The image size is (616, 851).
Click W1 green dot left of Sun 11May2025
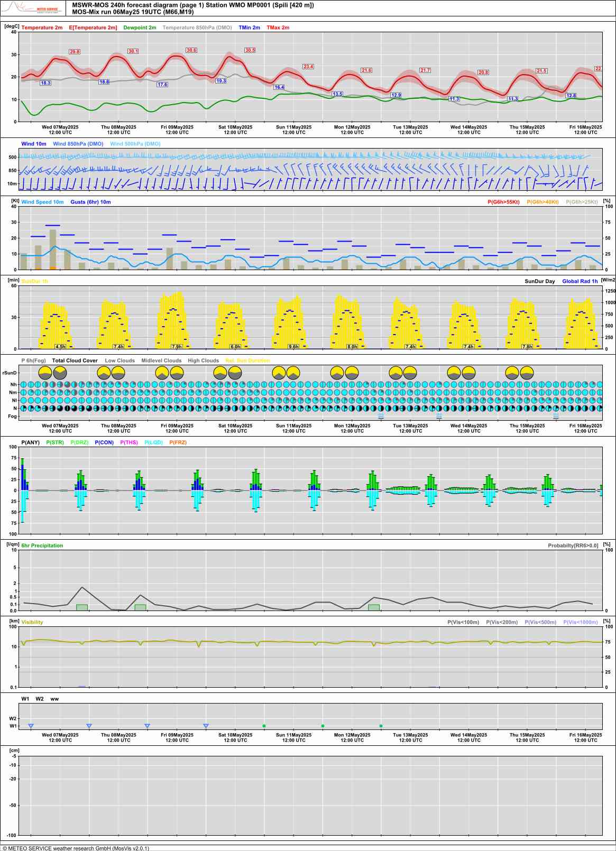point(264,726)
